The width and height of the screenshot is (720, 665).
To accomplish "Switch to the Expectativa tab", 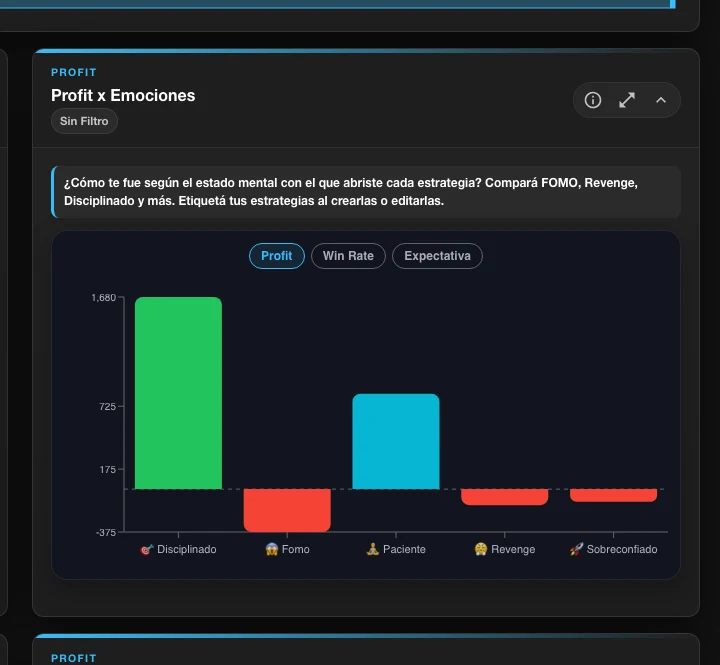I will (437, 256).
